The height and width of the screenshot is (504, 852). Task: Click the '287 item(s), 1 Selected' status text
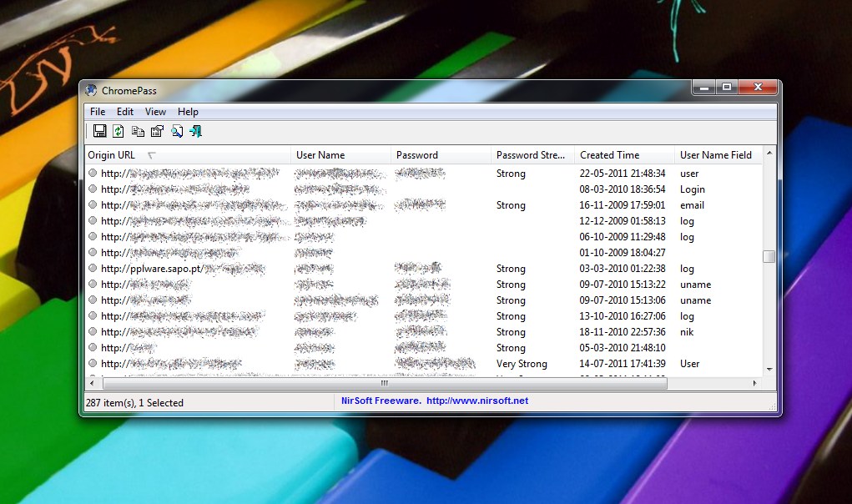(134, 402)
